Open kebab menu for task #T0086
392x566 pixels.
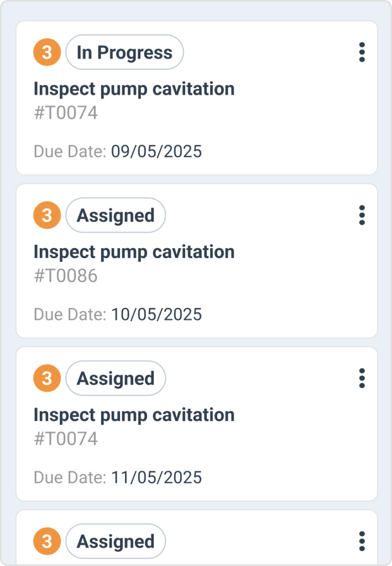(x=362, y=216)
